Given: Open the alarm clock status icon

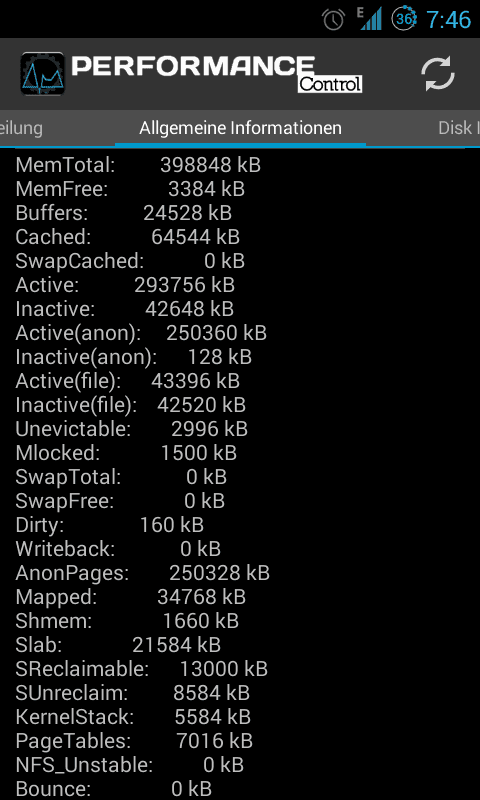Looking at the screenshot, I should coord(333,20).
